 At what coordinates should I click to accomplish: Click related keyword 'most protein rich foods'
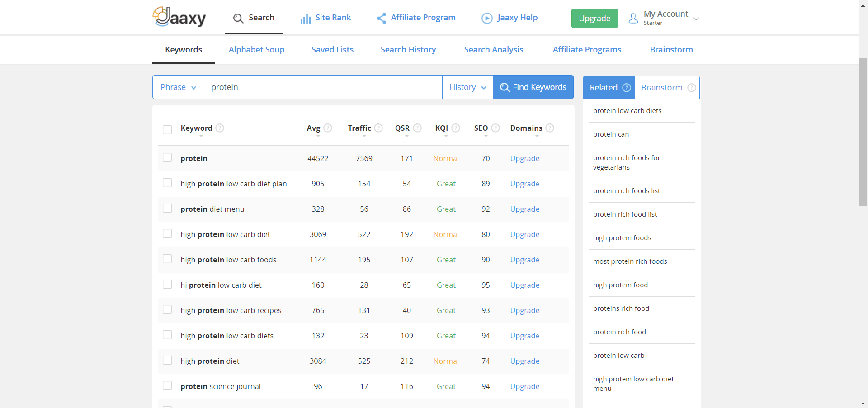[x=630, y=261]
